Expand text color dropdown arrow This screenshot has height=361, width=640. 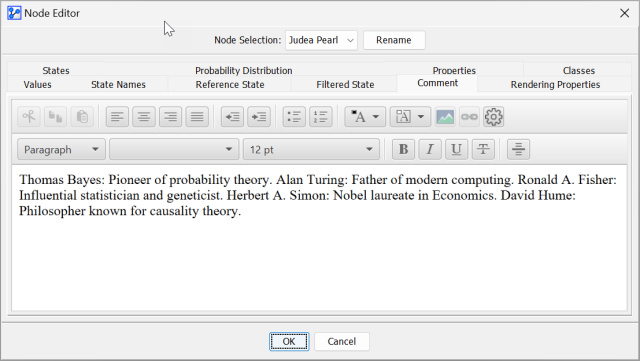point(376,117)
